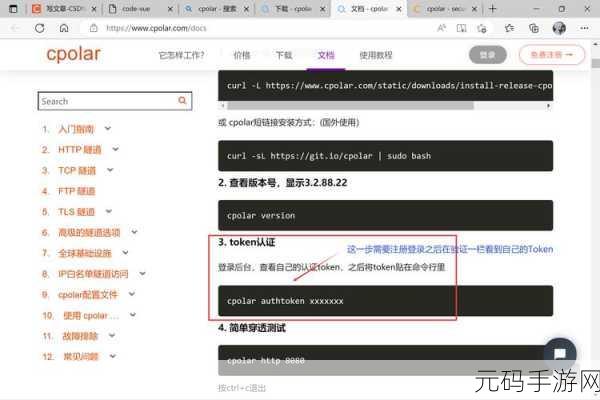Open the pricing nav item

pos(242,55)
